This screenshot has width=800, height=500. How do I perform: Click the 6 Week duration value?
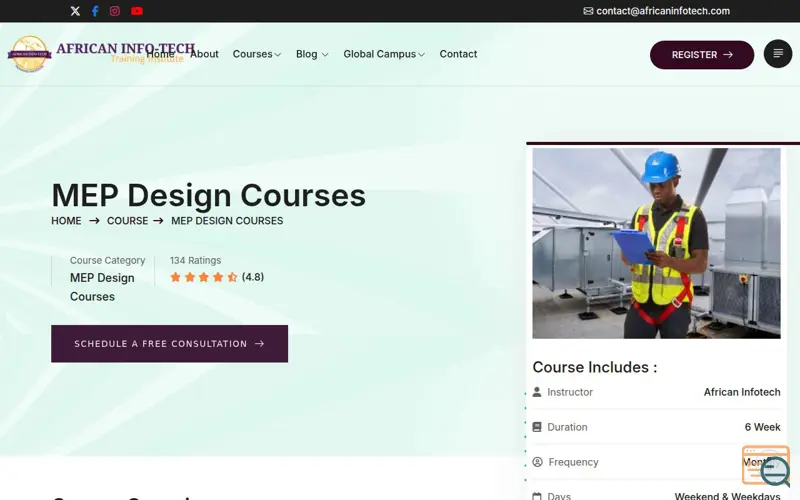point(762,427)
